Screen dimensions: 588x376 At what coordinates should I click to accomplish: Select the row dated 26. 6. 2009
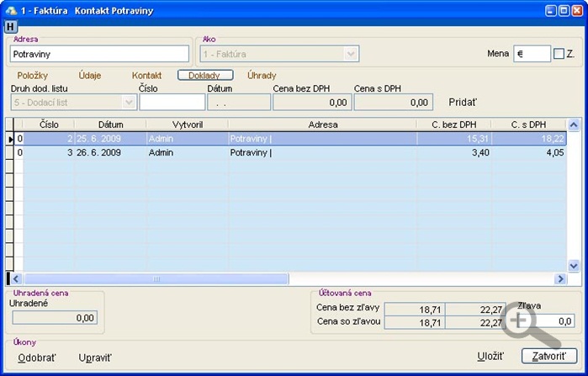290,152
